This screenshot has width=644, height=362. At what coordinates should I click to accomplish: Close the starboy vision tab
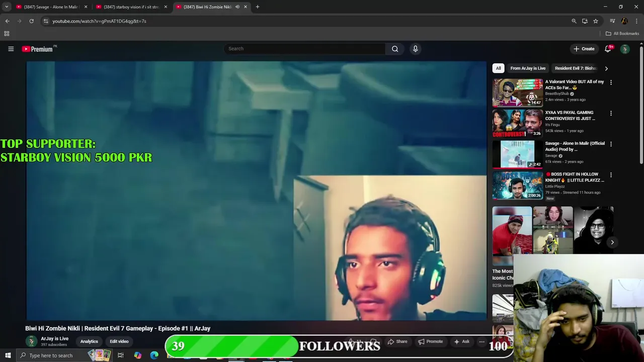point(166,7)
